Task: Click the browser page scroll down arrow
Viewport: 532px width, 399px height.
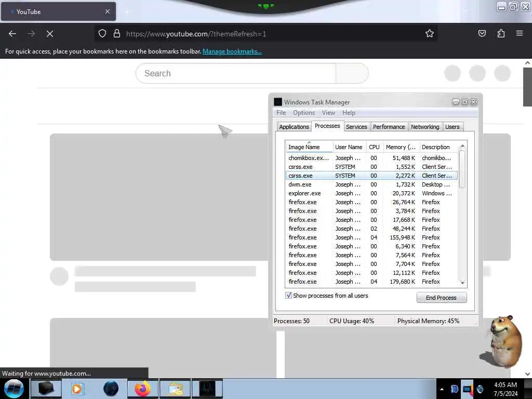Action: [527, 374]
